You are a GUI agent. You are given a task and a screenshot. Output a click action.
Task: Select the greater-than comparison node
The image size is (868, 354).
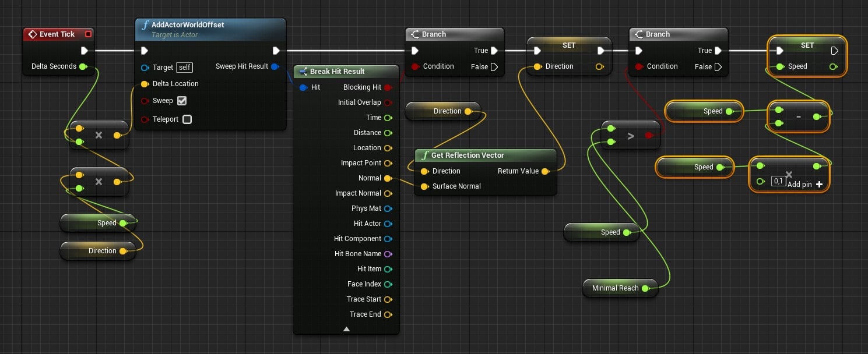pos(630,136)
